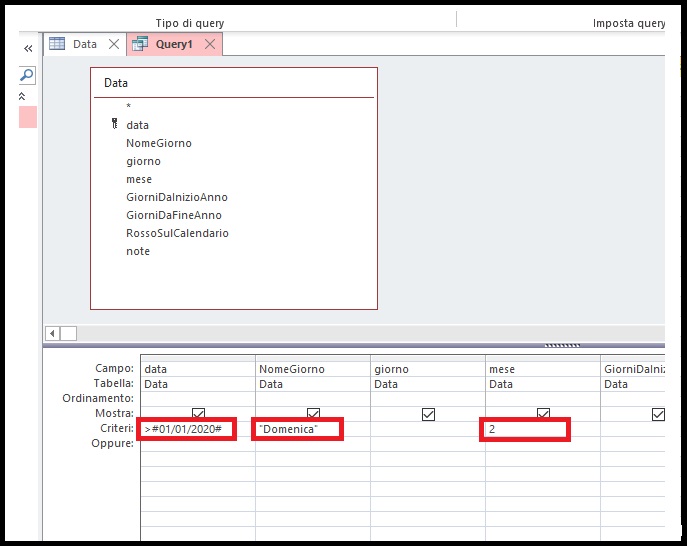Select the note field in the table list
This screenshot has height=546, width=687.
point(138,251)
